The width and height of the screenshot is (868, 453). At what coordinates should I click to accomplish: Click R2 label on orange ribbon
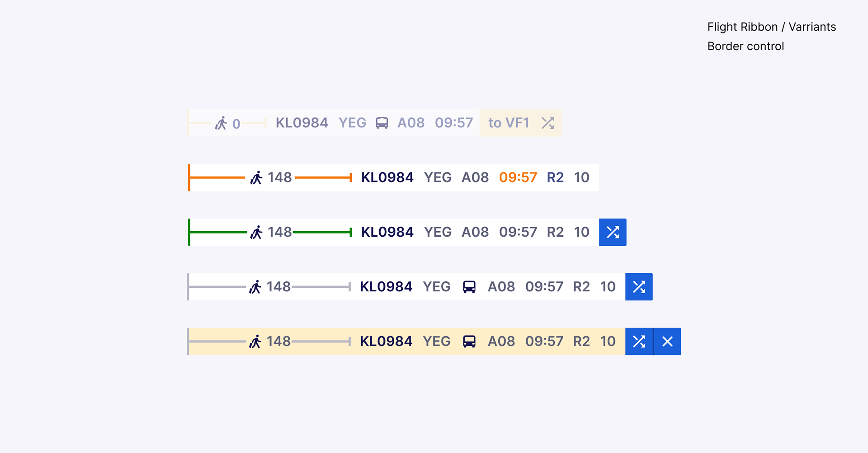coord(555,177)
